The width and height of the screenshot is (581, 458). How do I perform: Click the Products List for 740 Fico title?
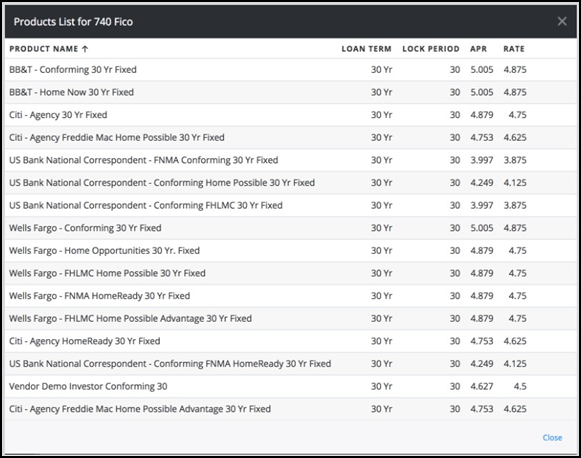coord(73,22)
